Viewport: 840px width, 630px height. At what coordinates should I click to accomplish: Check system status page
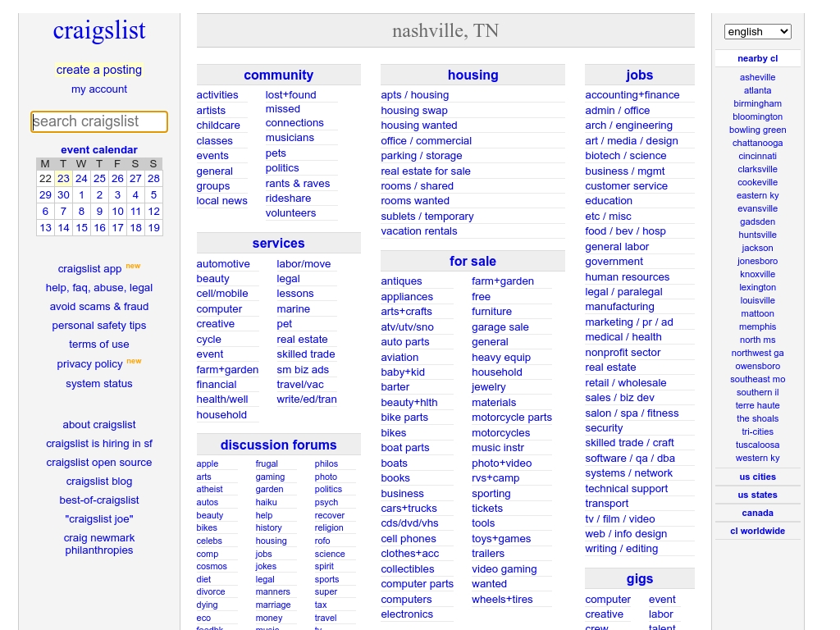click(99, 384)
